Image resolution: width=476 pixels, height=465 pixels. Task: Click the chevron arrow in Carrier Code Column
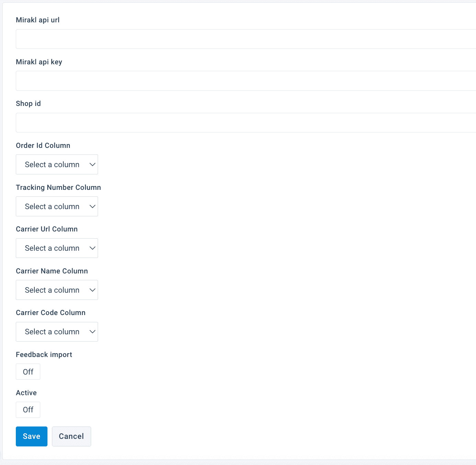tap(92, 332)
